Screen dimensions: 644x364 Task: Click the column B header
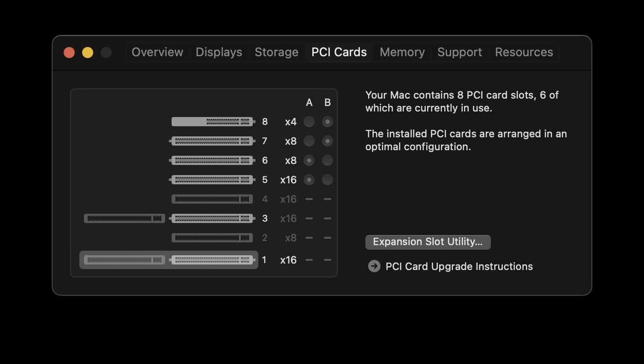328,102
